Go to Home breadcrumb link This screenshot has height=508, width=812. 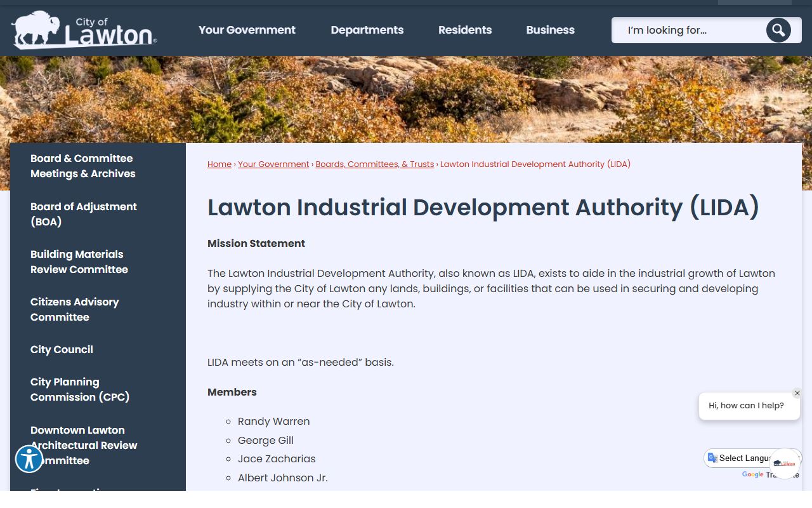219,164
